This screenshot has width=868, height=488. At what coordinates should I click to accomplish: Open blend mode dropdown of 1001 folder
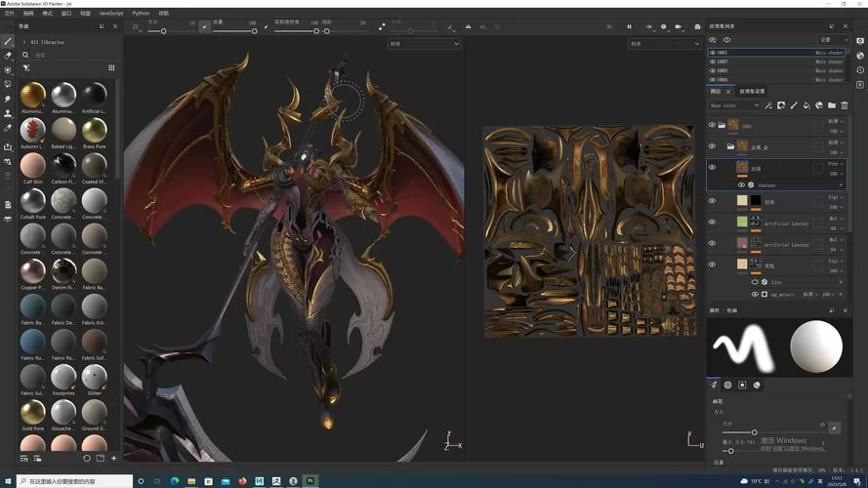pos(836,121)
